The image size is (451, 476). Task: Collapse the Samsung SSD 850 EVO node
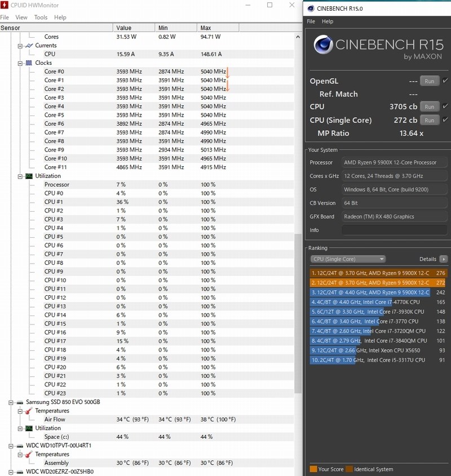[11, 403]
